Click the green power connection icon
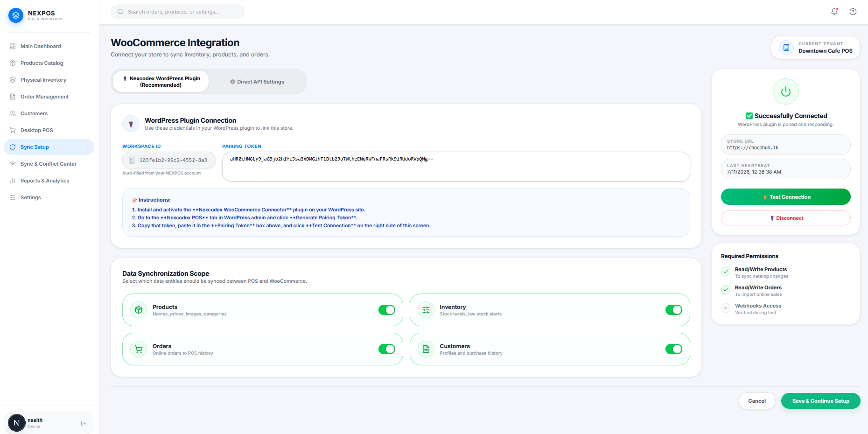 pos(786,91)
